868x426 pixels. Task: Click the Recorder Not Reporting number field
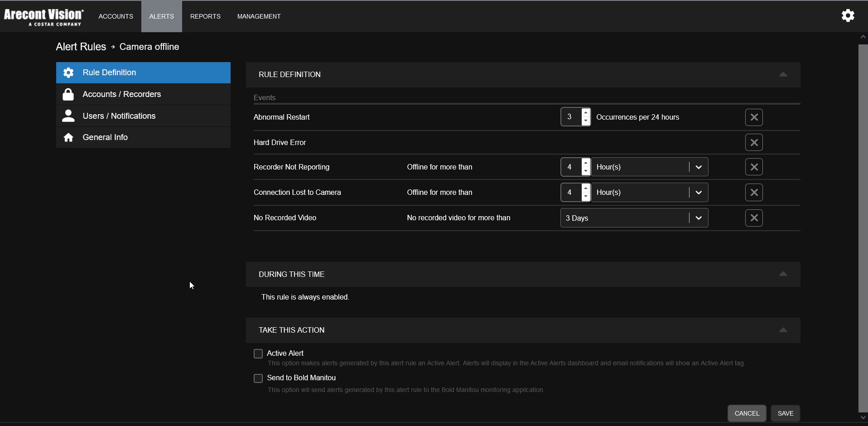(x=571, y=167)
